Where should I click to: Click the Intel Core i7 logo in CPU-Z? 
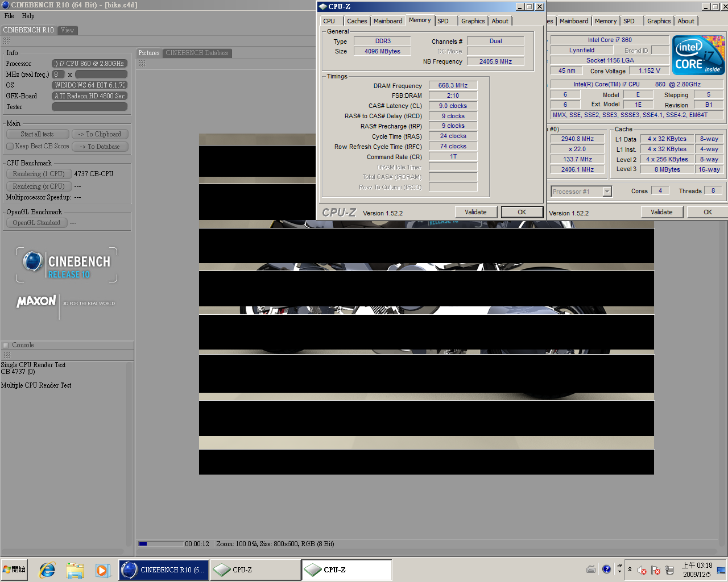pos(698,55)
